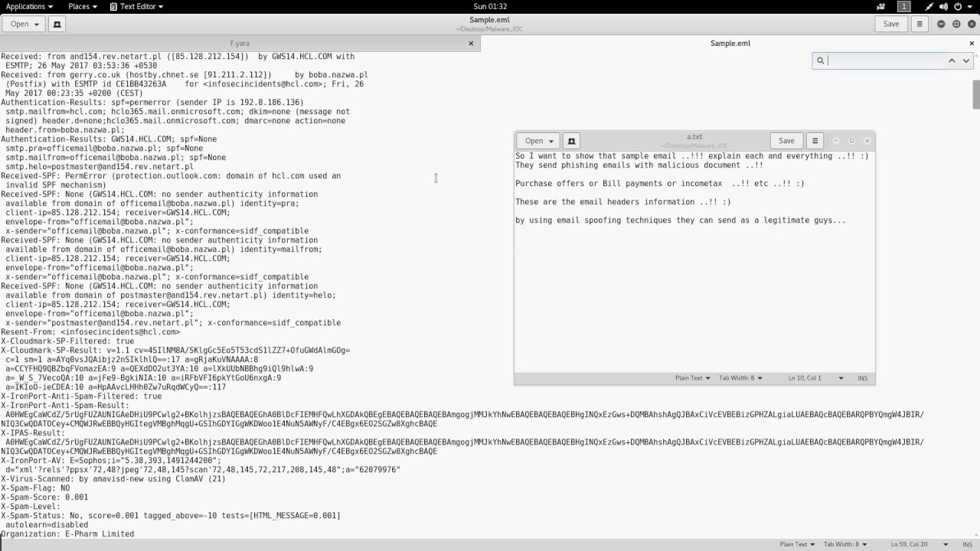980x551 pixels.
Task: Maximize the a.txt window
Action: coord(851,141)
